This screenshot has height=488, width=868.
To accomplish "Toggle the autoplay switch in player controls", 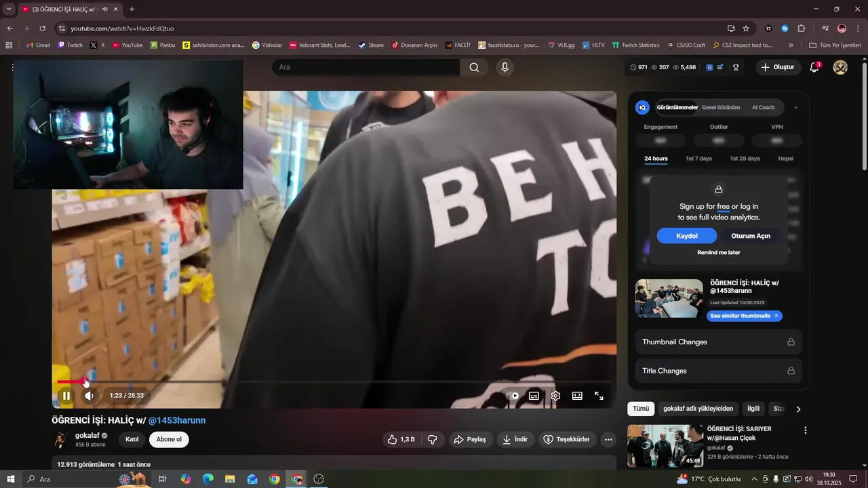I will pyautogui.click(x=514, y=396).
